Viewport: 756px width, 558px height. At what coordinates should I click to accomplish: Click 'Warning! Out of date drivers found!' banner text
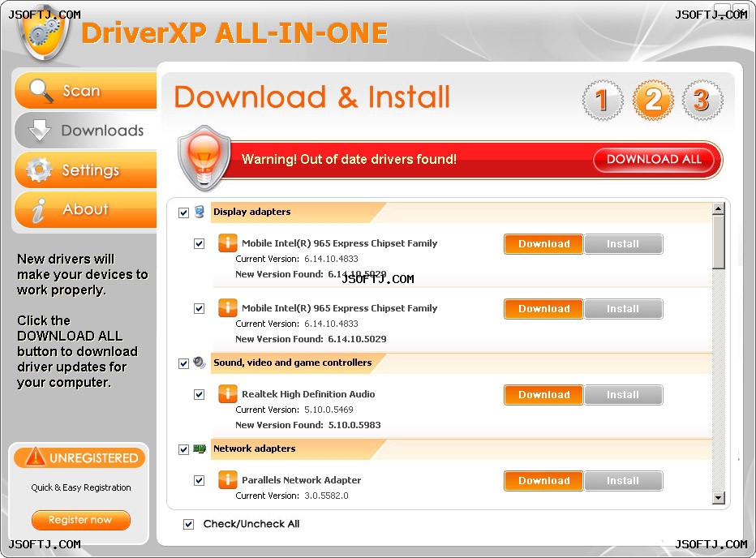[349, 159]
